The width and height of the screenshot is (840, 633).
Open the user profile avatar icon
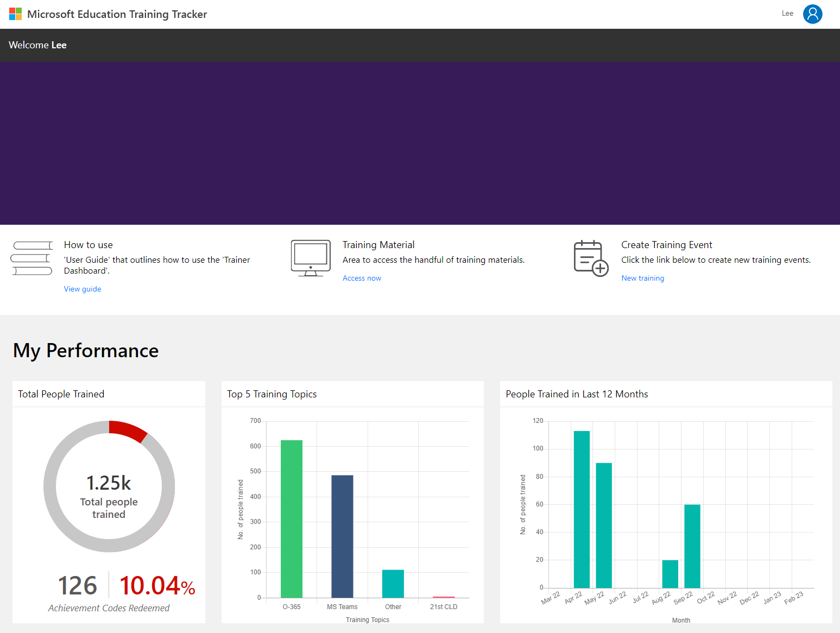point(812,14)
